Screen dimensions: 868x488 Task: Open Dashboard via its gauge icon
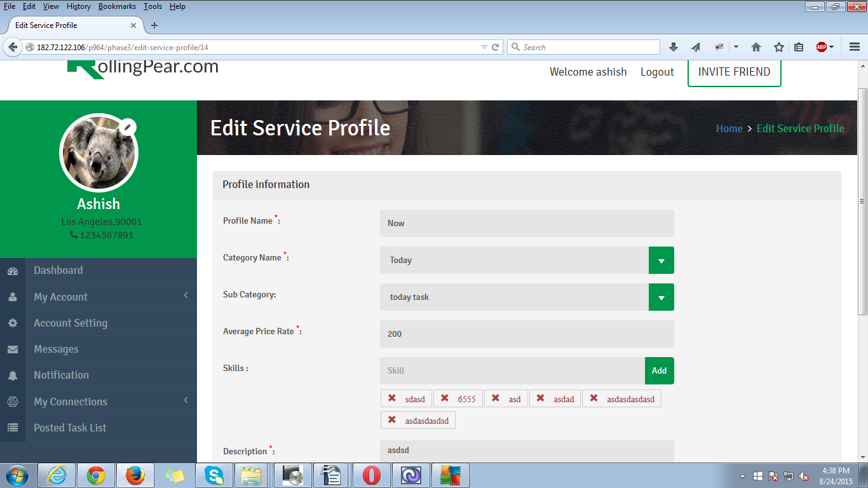(13, 271)
